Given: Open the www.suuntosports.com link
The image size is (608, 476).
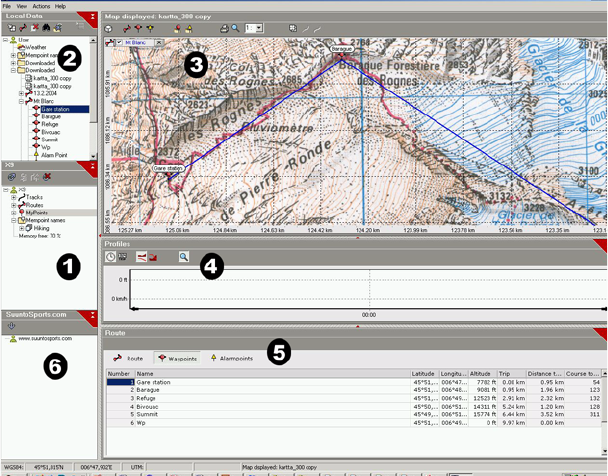Looking at the screenshot, I should (x=45, y=338).
